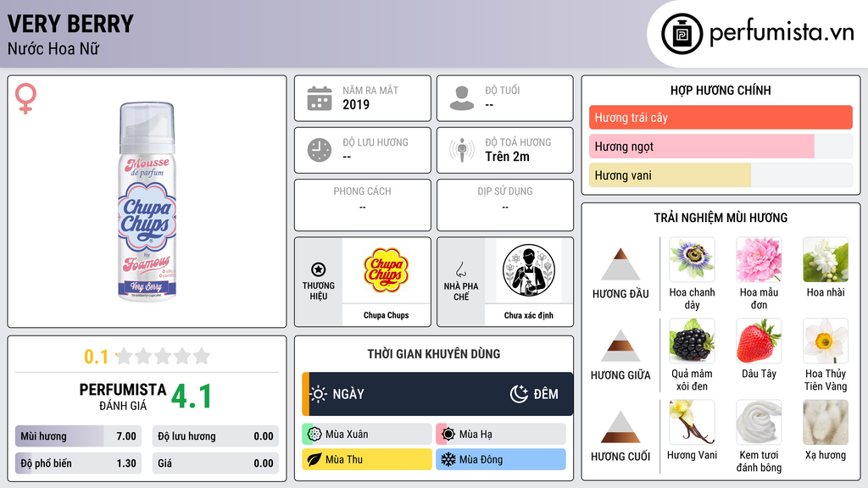The width and height of the screenshot is (868, 488).
Task: Click the snowflake icon for Mùa Đông
Action: 448,459
